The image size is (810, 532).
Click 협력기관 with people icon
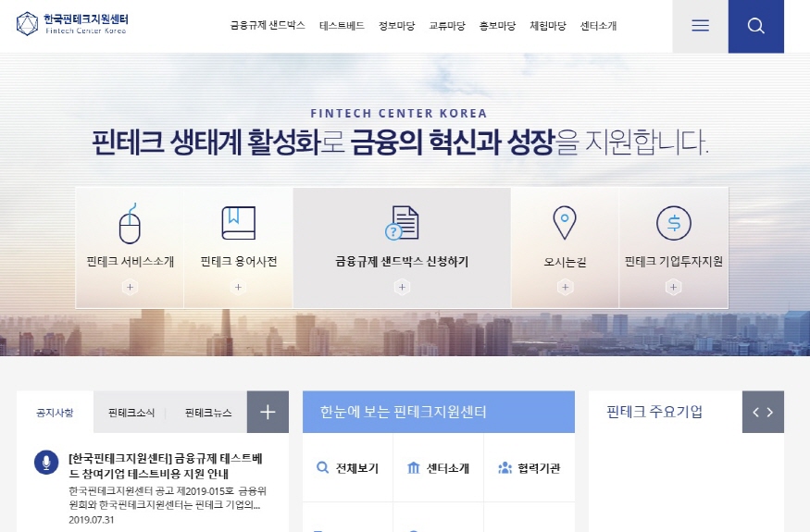coord(529,468)
